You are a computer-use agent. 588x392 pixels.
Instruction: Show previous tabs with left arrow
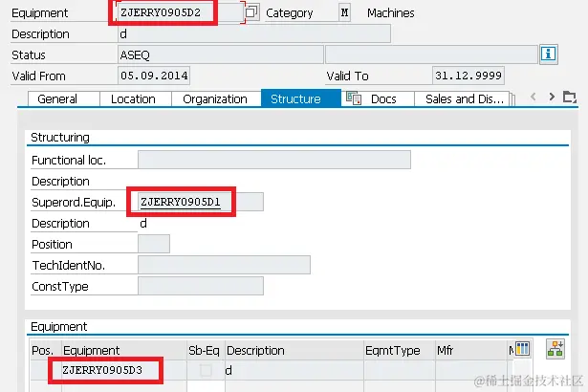point(534,98)
